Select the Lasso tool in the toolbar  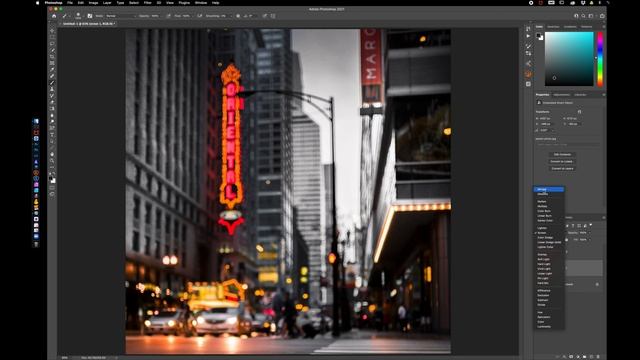52,44
